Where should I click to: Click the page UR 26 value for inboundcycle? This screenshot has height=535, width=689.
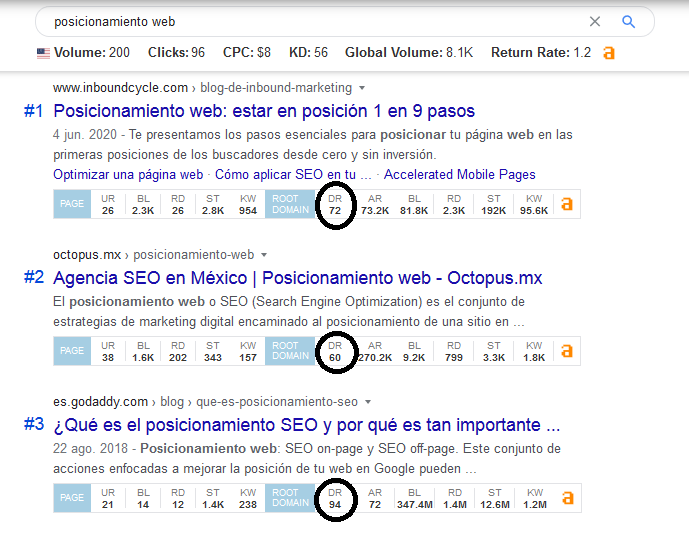click(x=108, y=210)
